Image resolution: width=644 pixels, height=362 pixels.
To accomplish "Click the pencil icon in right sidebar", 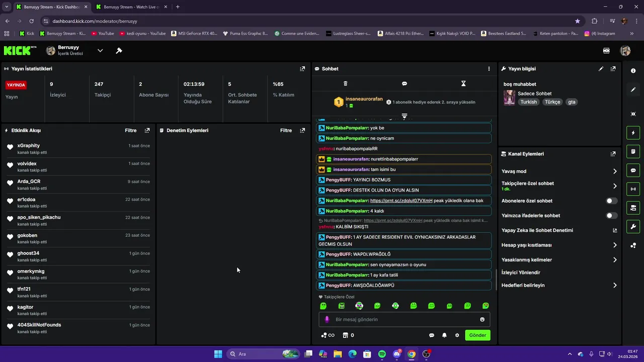I will point(633,89).
